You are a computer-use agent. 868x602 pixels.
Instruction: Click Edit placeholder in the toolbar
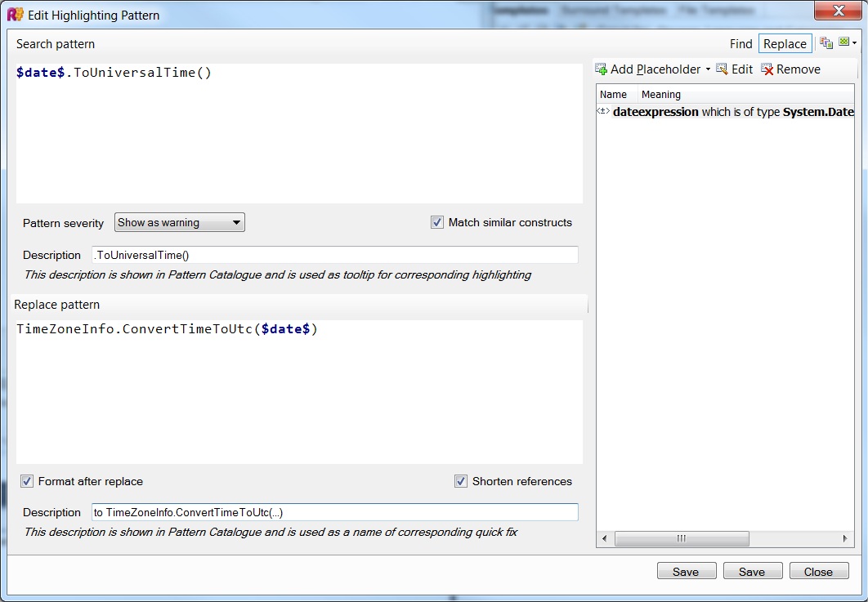click(x=735, y=69)
